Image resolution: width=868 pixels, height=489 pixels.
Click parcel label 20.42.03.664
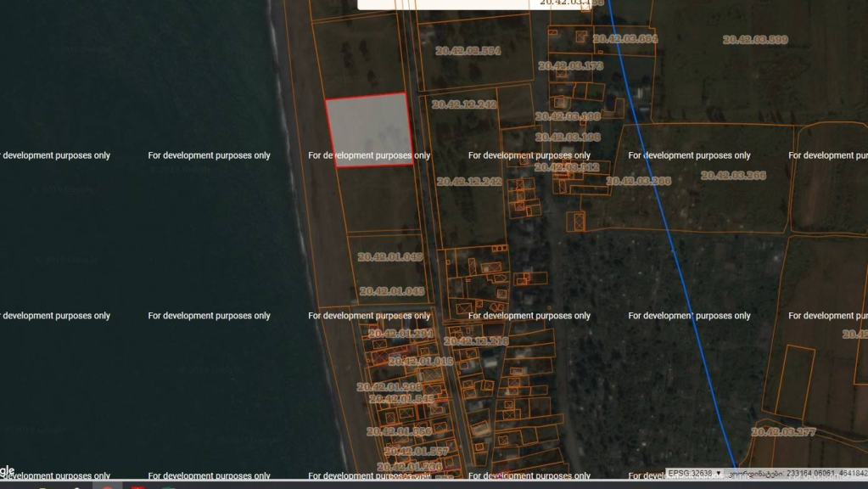625,39
